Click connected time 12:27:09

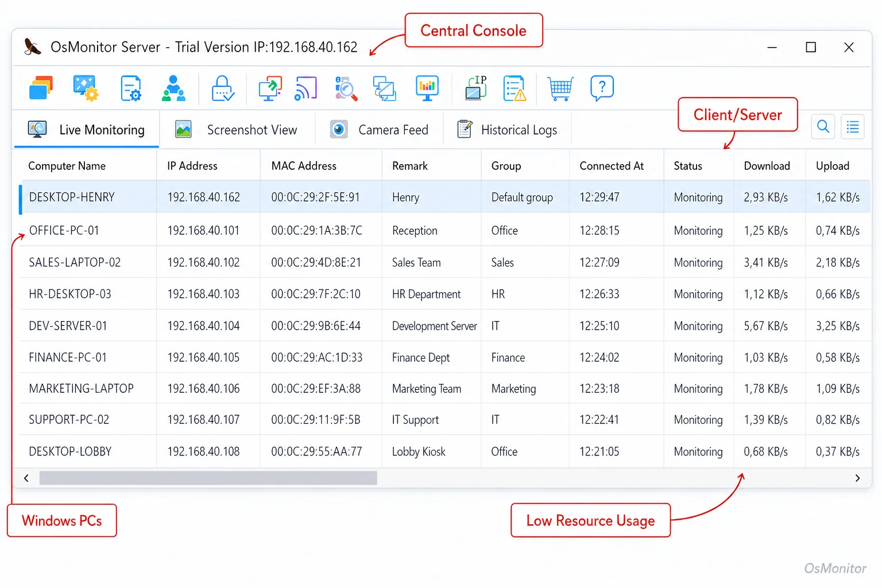coord(599,262)
